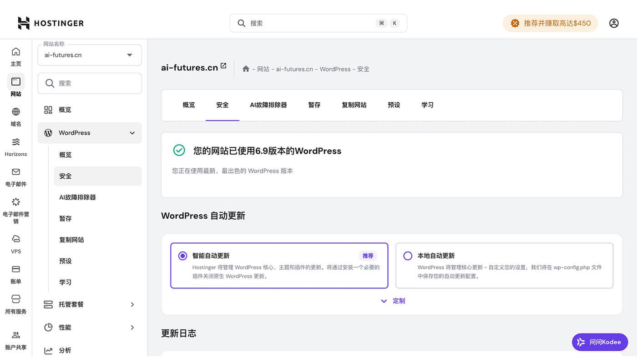Open the 电子邮件 email icon in sidebar
This screenshot has height=364, width=637.
click(x=15, y=177)
